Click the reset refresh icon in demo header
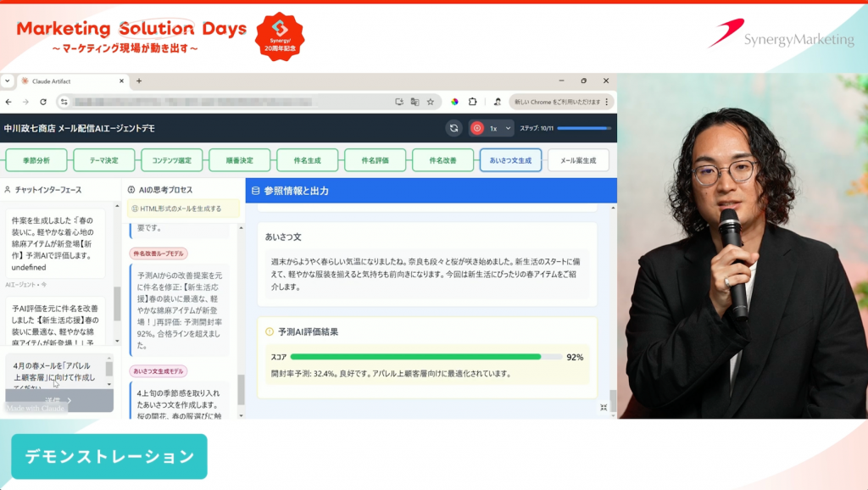The width and height of the screenshot is (868, 490). click(x=454, y=129)
